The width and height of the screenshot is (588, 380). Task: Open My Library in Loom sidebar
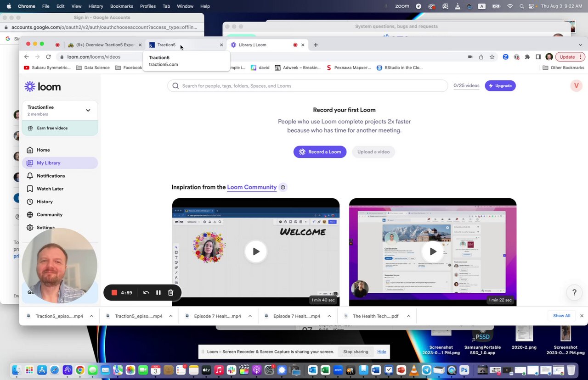click(x=60, y=163)
